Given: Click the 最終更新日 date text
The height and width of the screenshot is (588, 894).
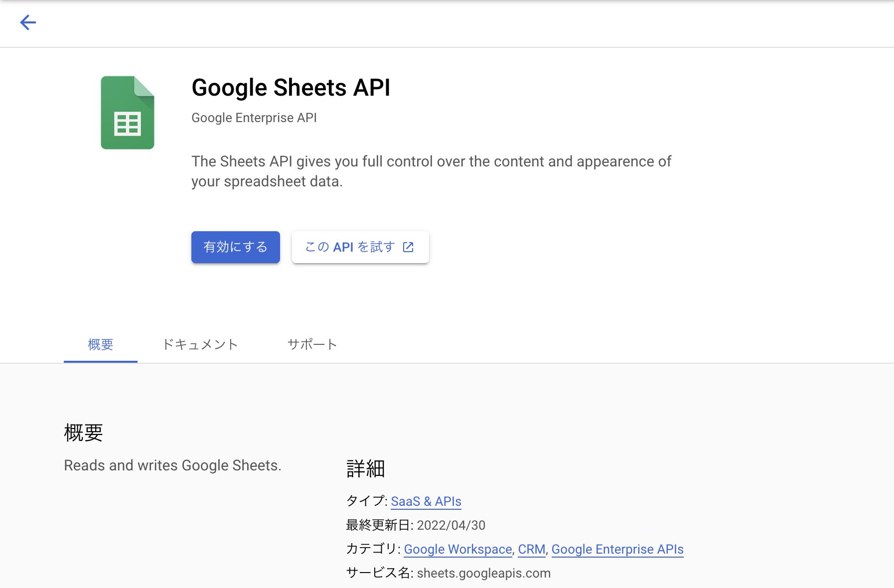Looking at the screenshot, I should [x=450, y=525].
